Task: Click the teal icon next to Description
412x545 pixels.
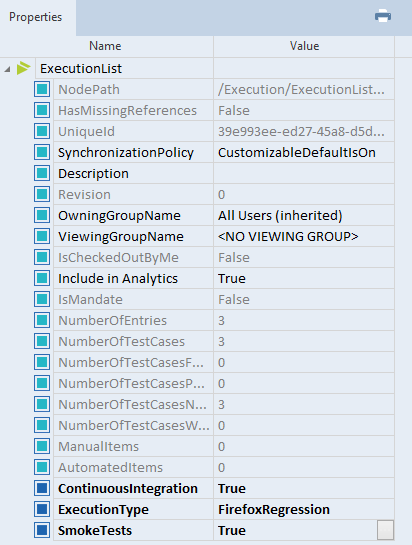Action: pyautogui.click(x=42, y=173)
